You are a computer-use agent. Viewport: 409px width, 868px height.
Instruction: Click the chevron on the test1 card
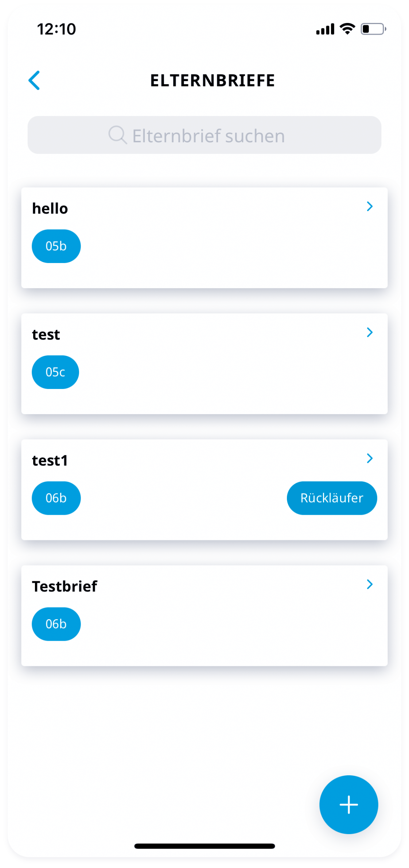370,459
